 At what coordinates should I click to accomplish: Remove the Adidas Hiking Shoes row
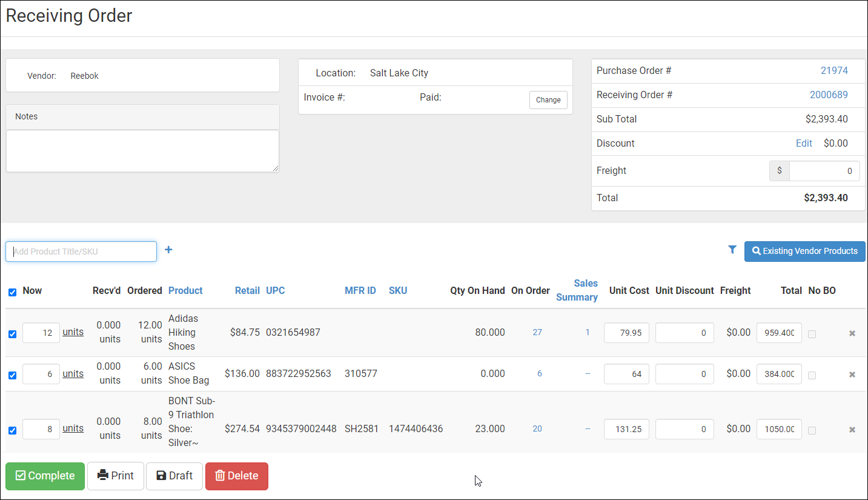tap(852, 333)
